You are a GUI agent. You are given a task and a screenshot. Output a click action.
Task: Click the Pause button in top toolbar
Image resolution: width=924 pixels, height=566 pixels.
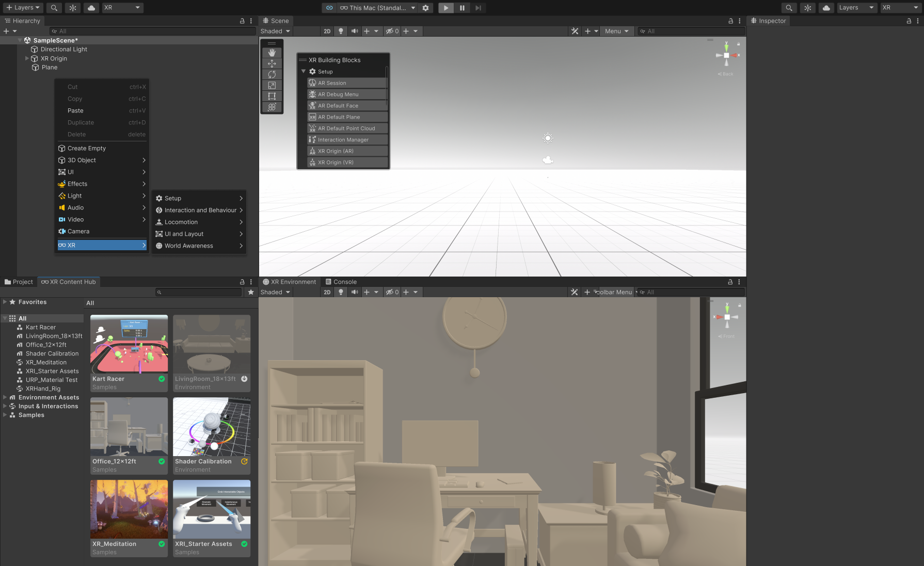462,8
